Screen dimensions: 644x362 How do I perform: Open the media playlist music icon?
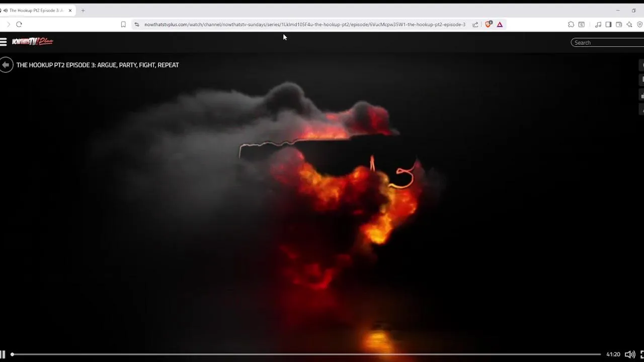click(x=598, y=24)
